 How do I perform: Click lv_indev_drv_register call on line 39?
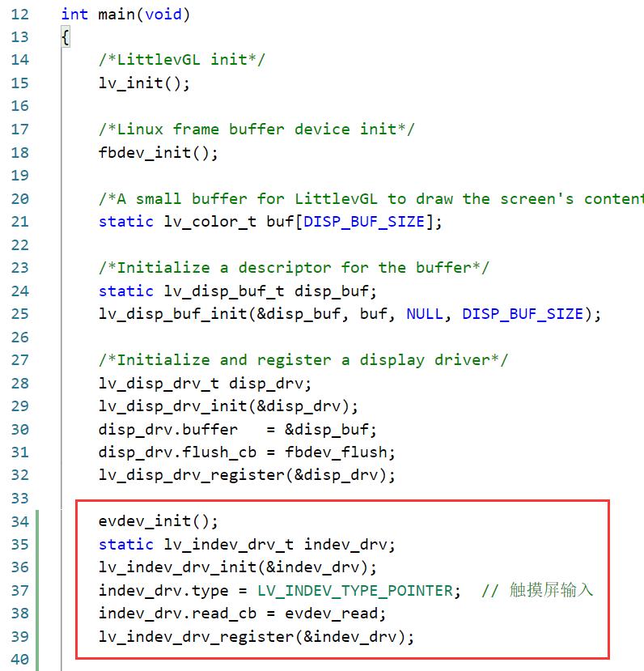click(256, 637)
